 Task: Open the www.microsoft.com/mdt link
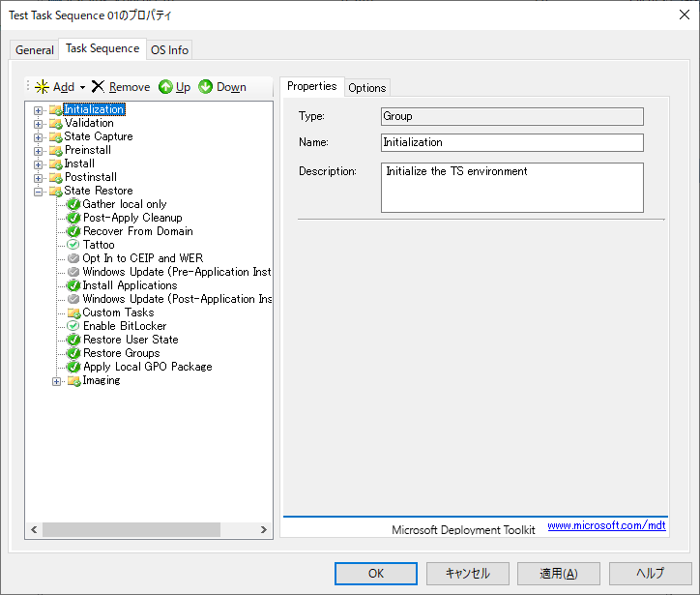tap(606, 525)
